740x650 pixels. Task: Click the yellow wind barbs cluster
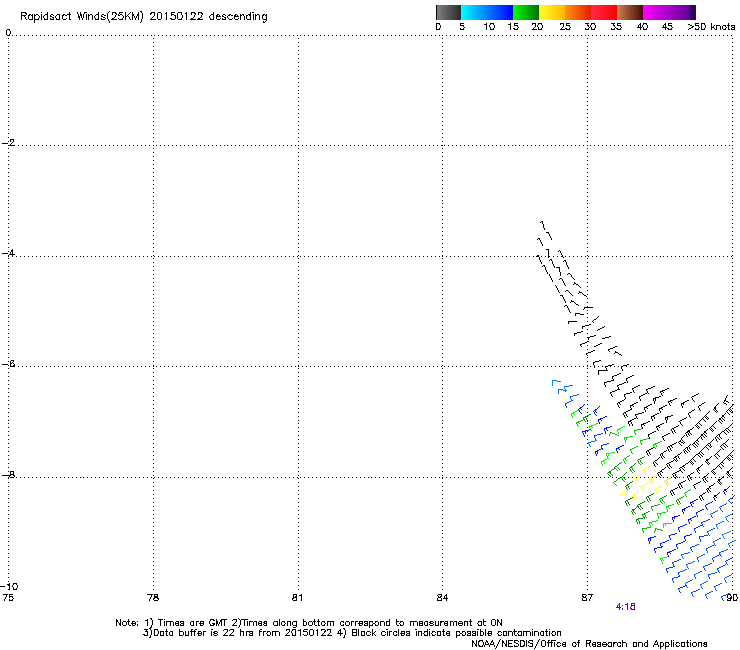(x=644, y=482)
